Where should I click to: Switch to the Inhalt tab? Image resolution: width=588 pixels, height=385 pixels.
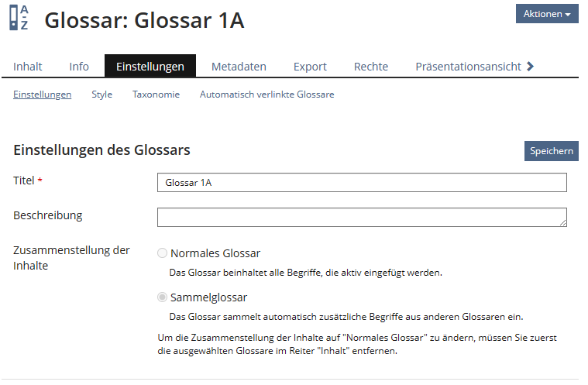[28, 67]
